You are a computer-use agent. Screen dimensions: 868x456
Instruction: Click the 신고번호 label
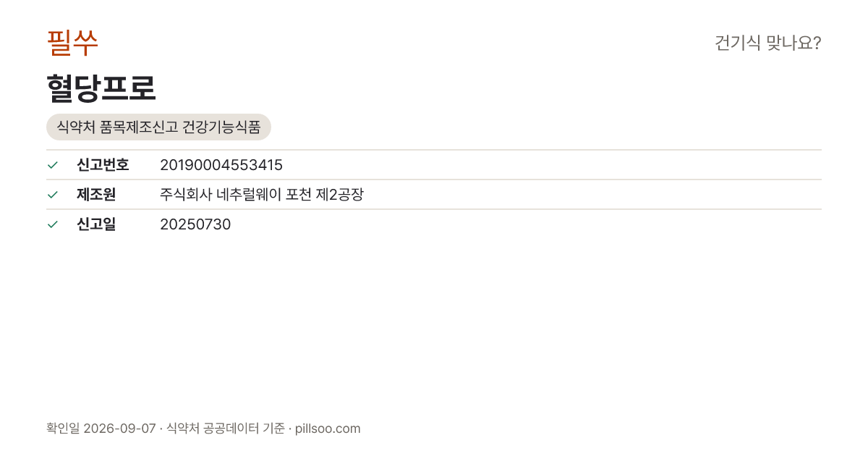pos(103,165)
